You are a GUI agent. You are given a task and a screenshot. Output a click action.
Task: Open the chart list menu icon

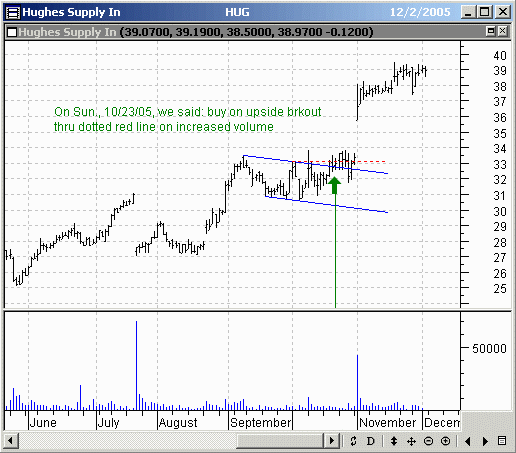[x=502, y=441]
